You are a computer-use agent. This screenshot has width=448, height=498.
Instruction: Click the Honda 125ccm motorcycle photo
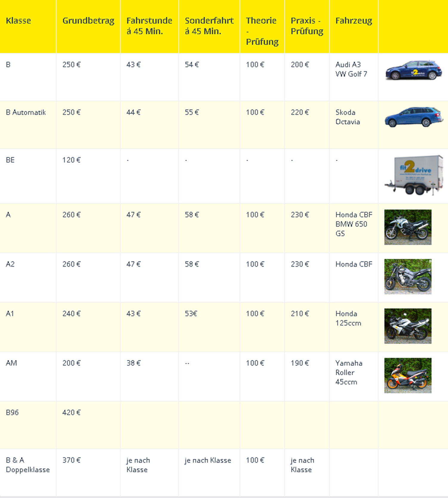pos(408,326)
